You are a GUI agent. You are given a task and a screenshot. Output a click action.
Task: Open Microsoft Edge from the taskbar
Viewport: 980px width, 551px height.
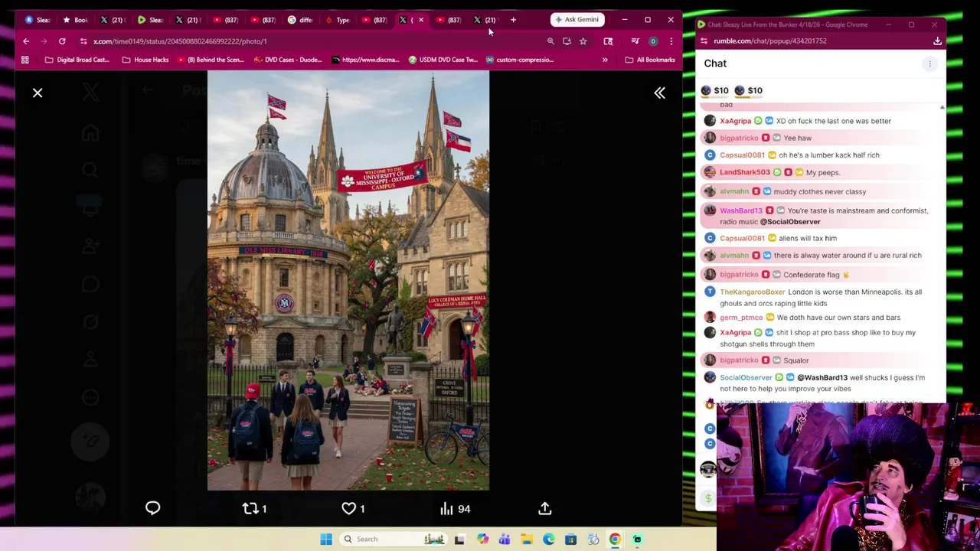[x=549, y=539]
